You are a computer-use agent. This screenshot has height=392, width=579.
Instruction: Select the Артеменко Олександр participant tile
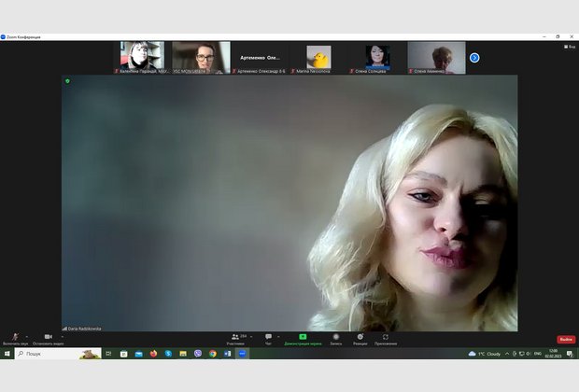click(x=260, y=57)
